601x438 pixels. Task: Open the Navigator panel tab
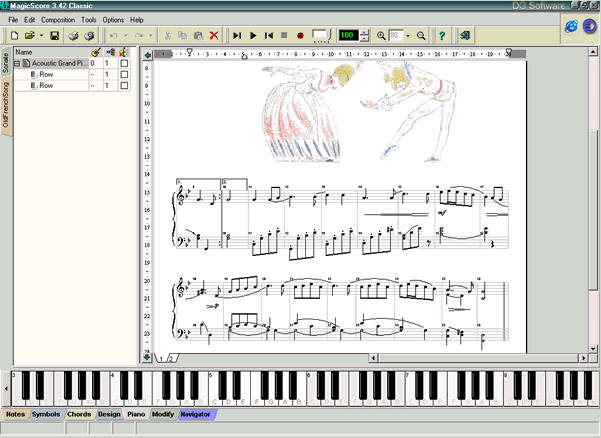click(195, 414)
